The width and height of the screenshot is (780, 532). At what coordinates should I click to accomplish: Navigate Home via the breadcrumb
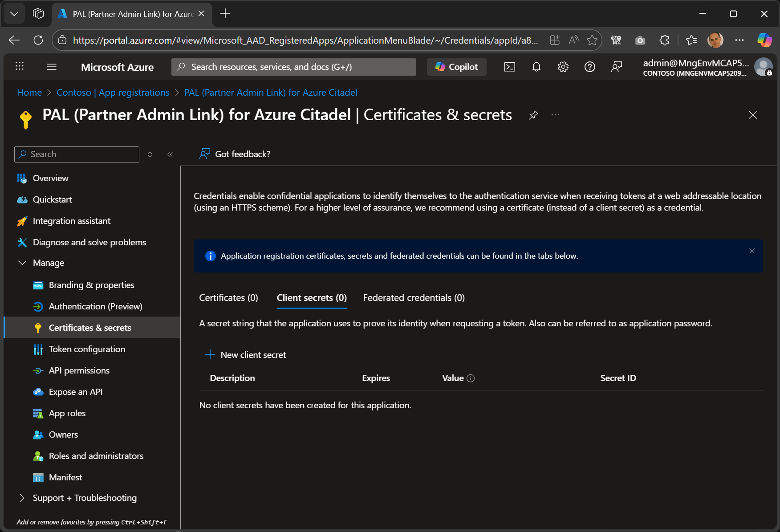(x=29, y=92)
